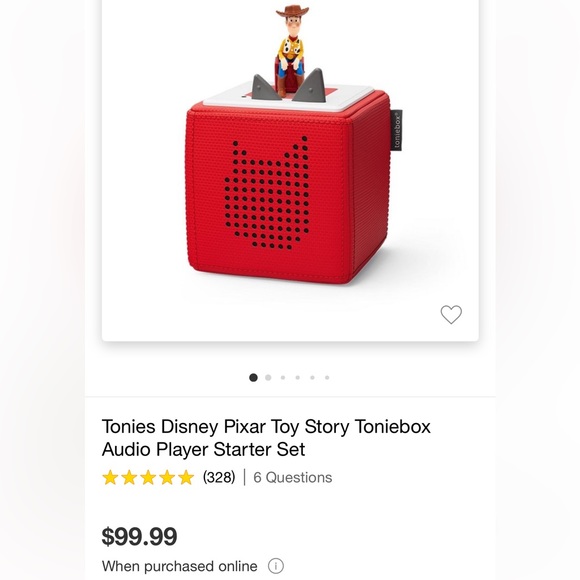Click the middle third rating star
The image size is (580, 580).
pyautogui.click(x=148, y=477)
